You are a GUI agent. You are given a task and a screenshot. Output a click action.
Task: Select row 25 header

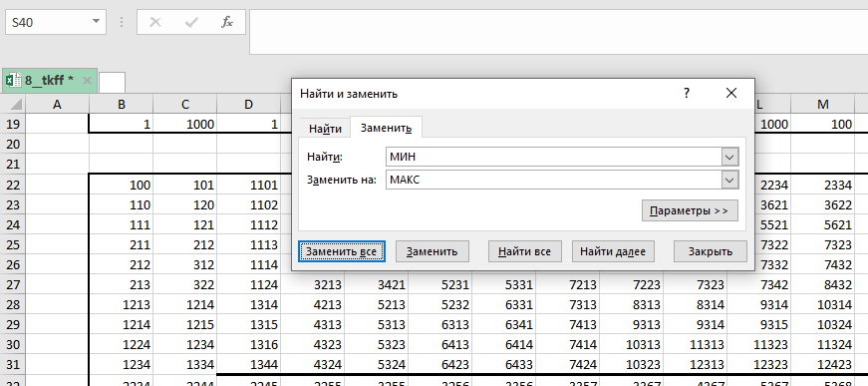(x=13, y=244)
